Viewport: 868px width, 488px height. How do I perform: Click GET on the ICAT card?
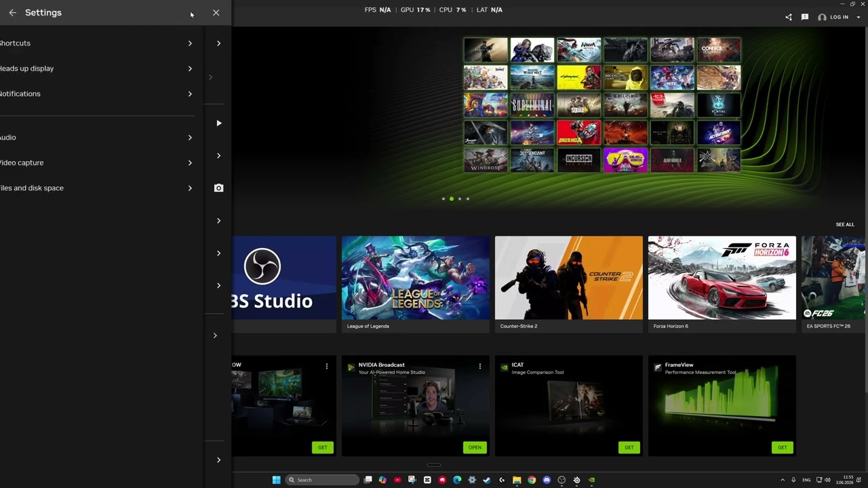[629, 447]
